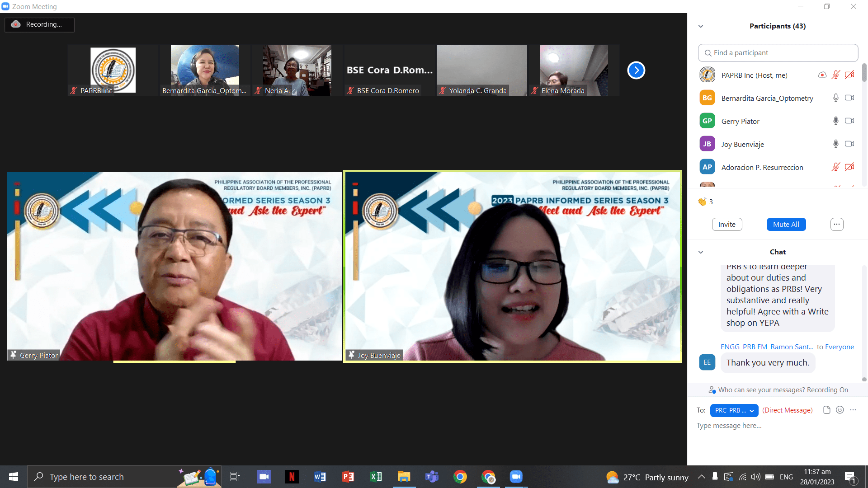Mute Gerry Piator microphone
868x488 pixels.
click(x=835, y=121)
